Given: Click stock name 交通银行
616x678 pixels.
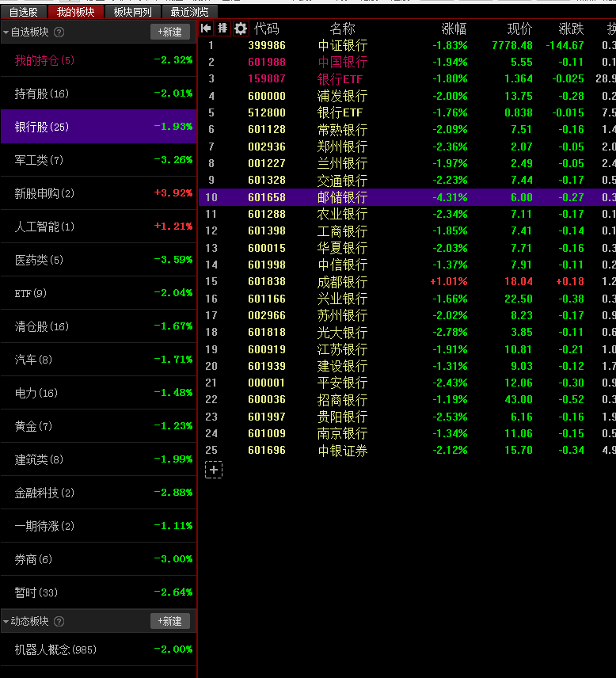Looking at the screenshot, I should tap(342, 181).
